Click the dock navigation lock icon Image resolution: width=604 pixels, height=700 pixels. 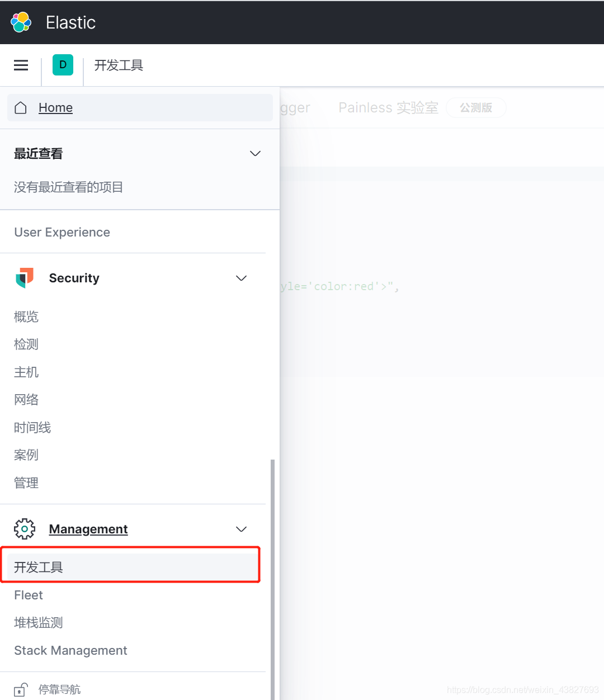click(x=21, y=689)
